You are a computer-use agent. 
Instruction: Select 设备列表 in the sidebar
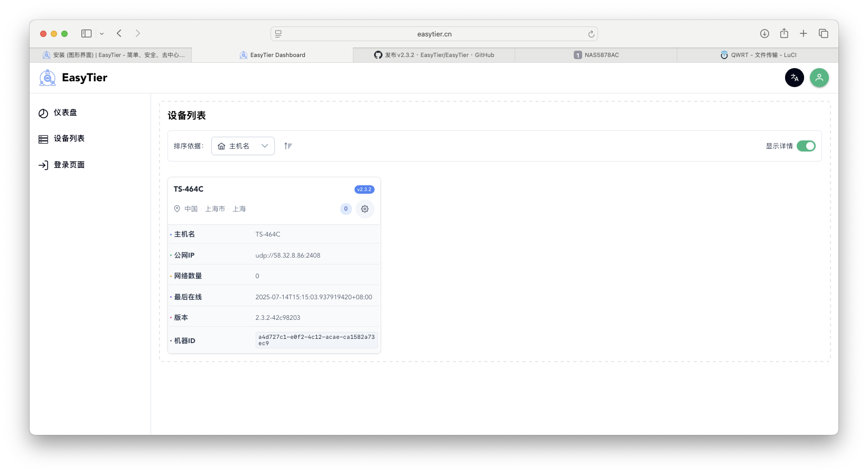(69, 139)
